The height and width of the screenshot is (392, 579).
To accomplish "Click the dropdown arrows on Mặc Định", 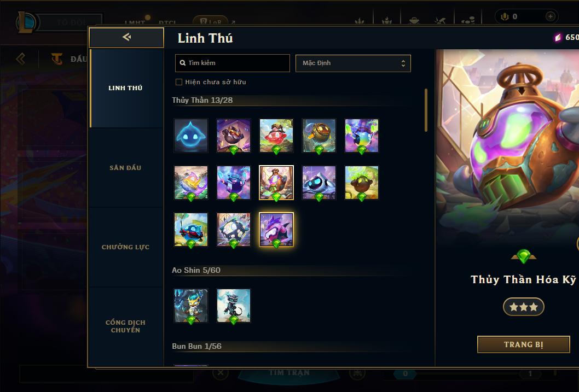I will point(403,63).
